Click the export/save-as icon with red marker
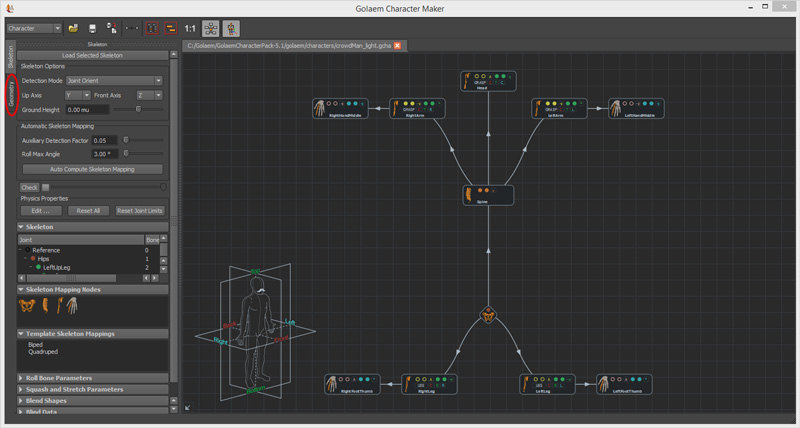This screenshot has height=428, width=800. pyautogui.click(x=111, y=29)
